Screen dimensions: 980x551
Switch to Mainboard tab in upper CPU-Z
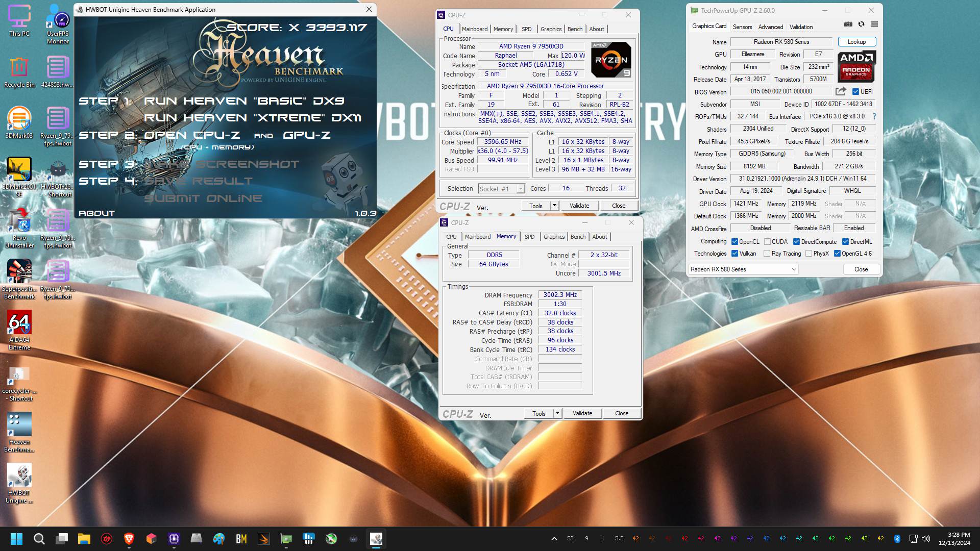pos(475,29)
